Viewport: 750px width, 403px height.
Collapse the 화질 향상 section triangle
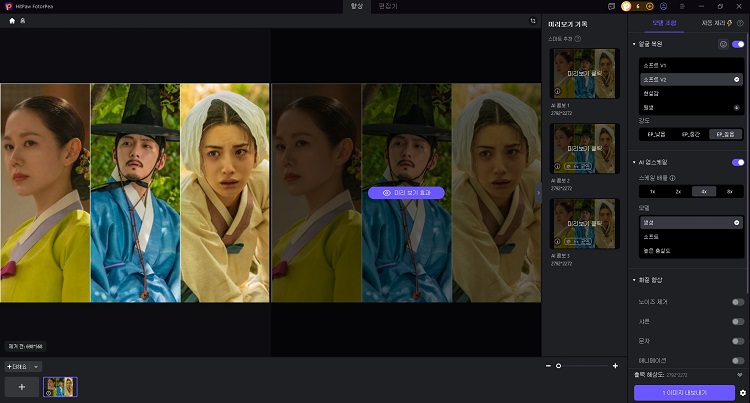634,280
